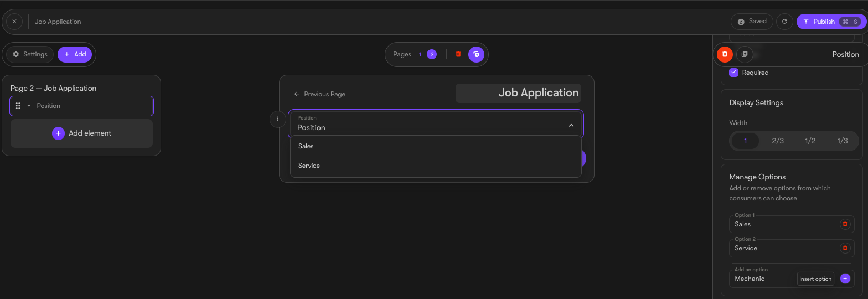This screenshot has width=868, height=299.
Task: Expand the Position element in sidebar list
Action: pos(29,106)
